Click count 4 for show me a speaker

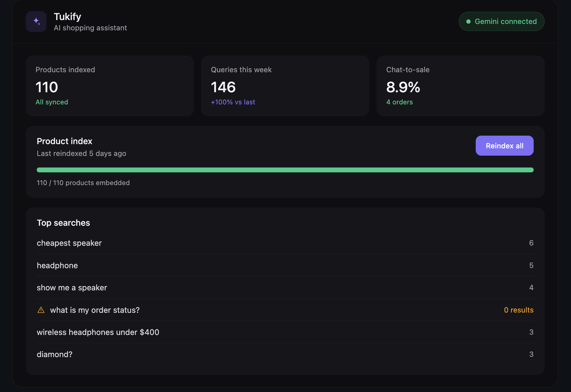coord(531,287)
